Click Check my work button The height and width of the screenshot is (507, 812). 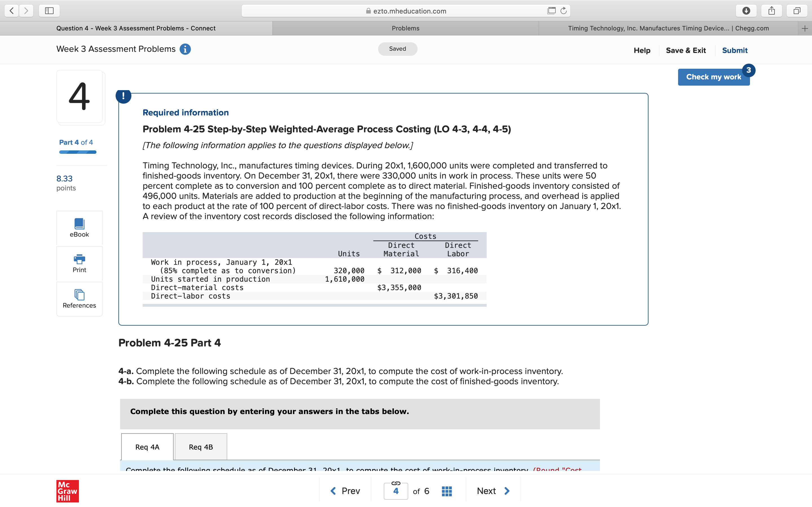[x=713, y=77]
